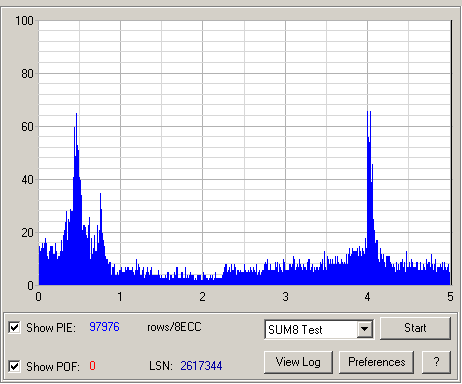Click the PIE count value 97976
Screen dimensions: 462x384
pos(104,327)
